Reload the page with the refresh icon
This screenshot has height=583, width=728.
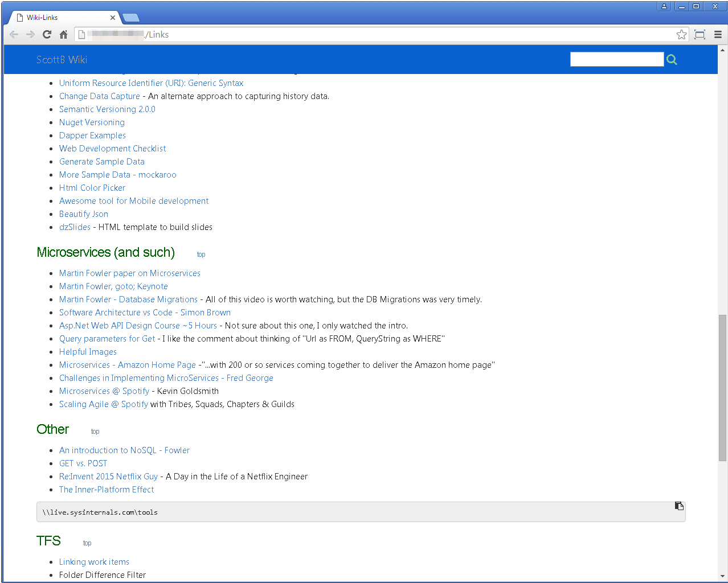pyautogui.click(x=47, y=35)
